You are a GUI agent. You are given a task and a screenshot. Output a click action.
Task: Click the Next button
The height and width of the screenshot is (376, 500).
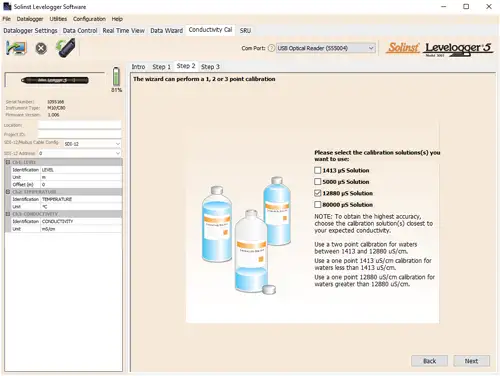[x=471, y=361]
